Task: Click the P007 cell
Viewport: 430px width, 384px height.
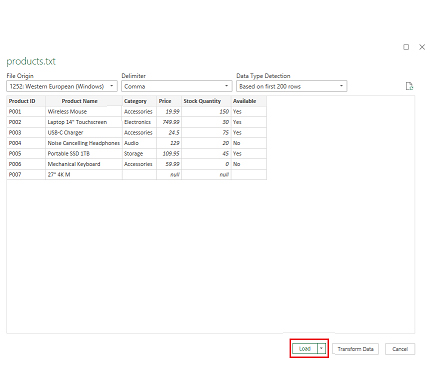Action: click(x=26, y=174)
